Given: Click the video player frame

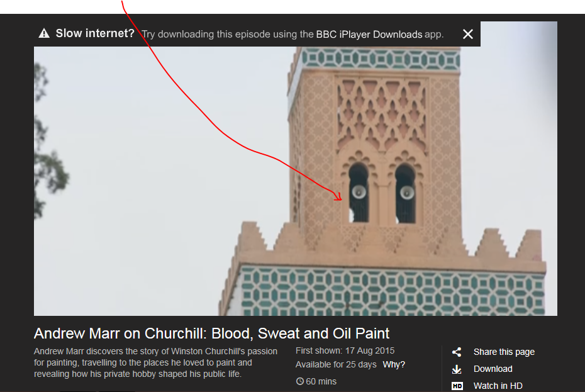Looking at the screenshot, I should click(x=296, y=169).
